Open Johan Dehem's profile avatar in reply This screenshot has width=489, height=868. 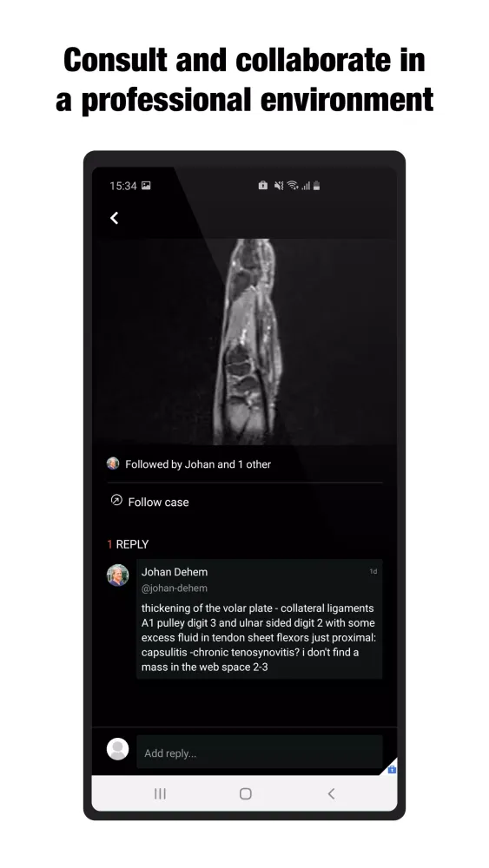(117, 575)
